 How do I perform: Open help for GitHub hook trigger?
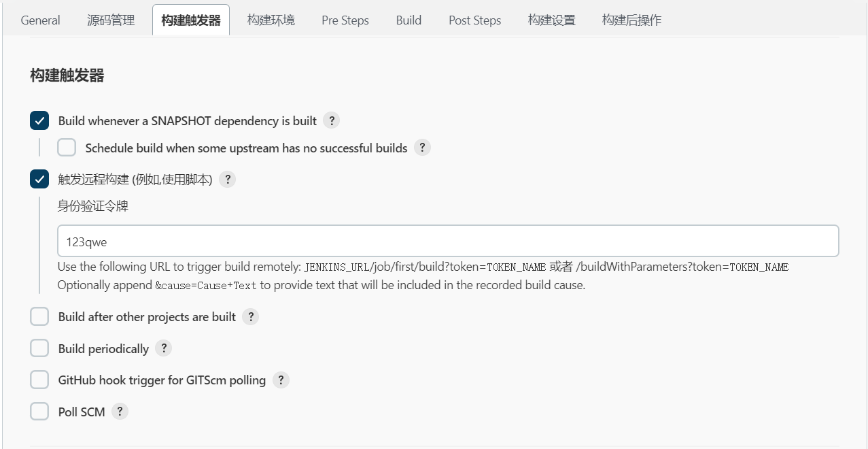pos(281,380)
